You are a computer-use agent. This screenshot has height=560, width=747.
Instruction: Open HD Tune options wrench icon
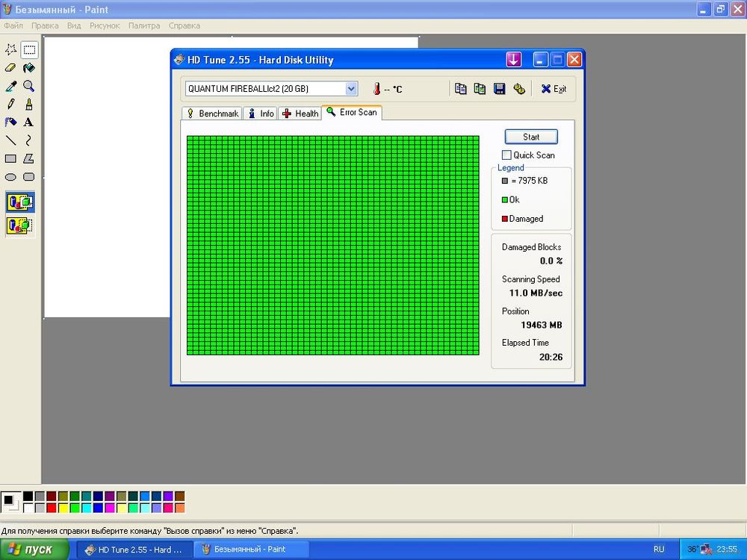[x=519, y=89]
